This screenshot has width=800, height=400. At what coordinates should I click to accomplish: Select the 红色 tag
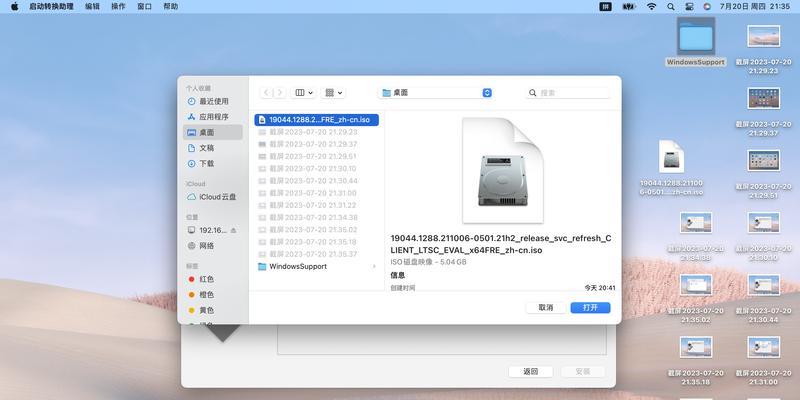click(x=213, y=279)
